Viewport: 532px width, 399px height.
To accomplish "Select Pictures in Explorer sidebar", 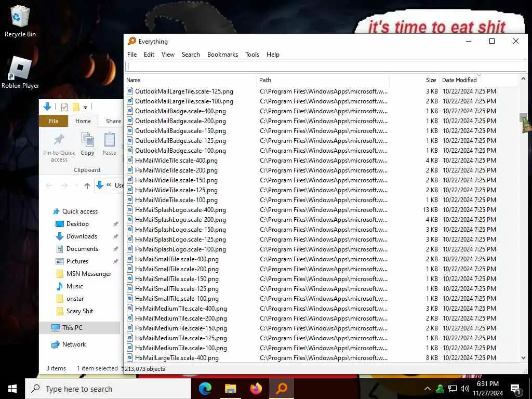I will pos(77,261).
